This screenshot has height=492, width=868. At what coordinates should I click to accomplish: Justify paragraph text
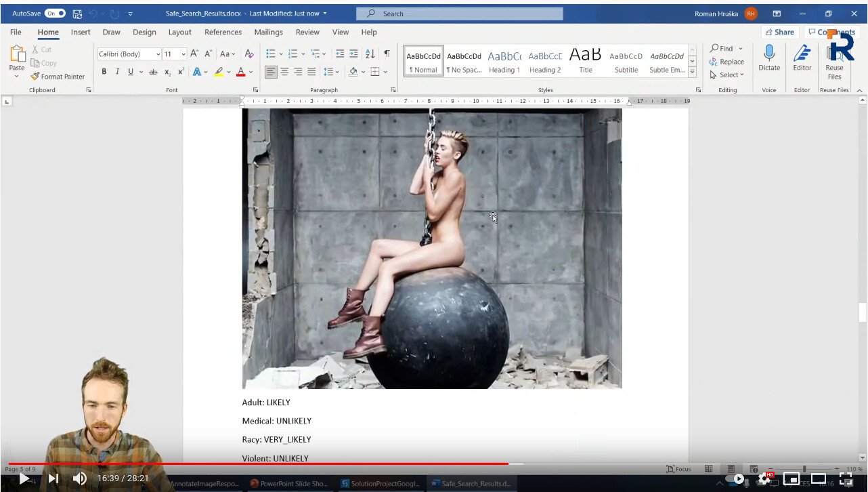coord(311,72)
